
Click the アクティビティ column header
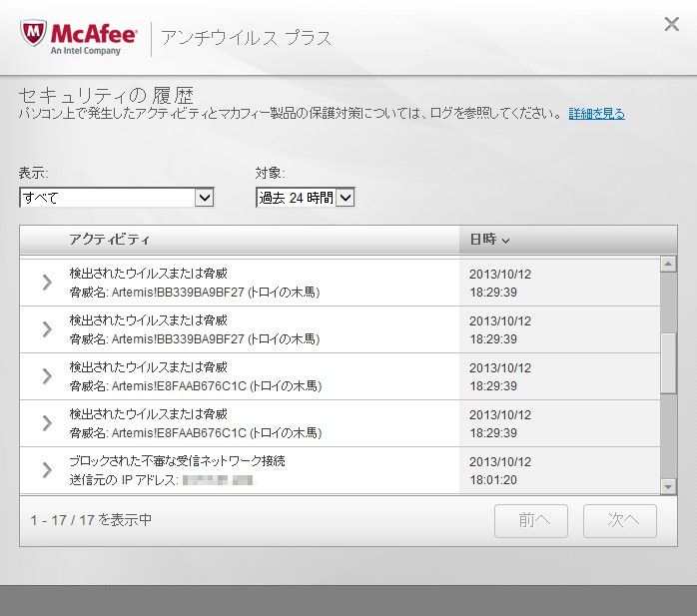240,240
